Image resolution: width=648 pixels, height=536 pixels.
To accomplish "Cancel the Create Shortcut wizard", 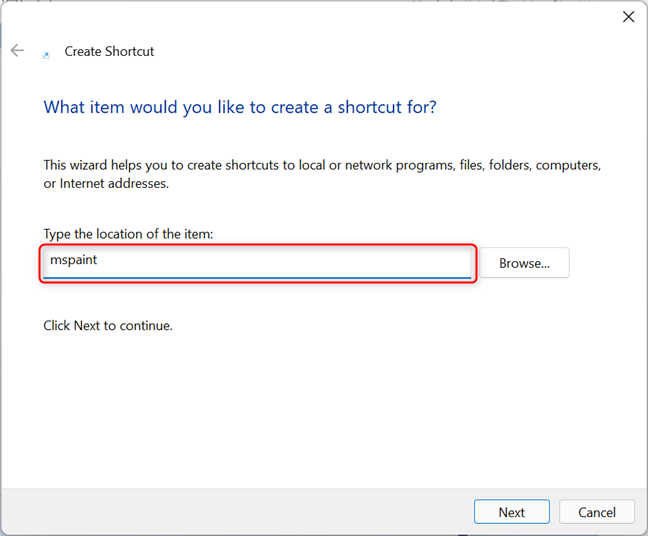I will click(596, 512).
